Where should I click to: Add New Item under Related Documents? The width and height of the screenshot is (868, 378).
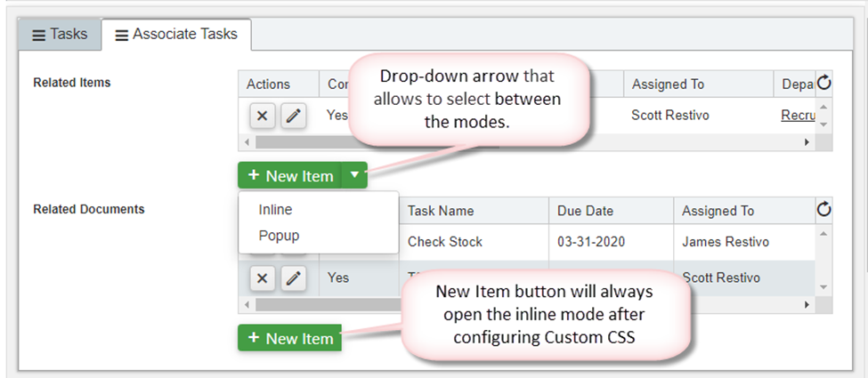[x=290, y=338]
